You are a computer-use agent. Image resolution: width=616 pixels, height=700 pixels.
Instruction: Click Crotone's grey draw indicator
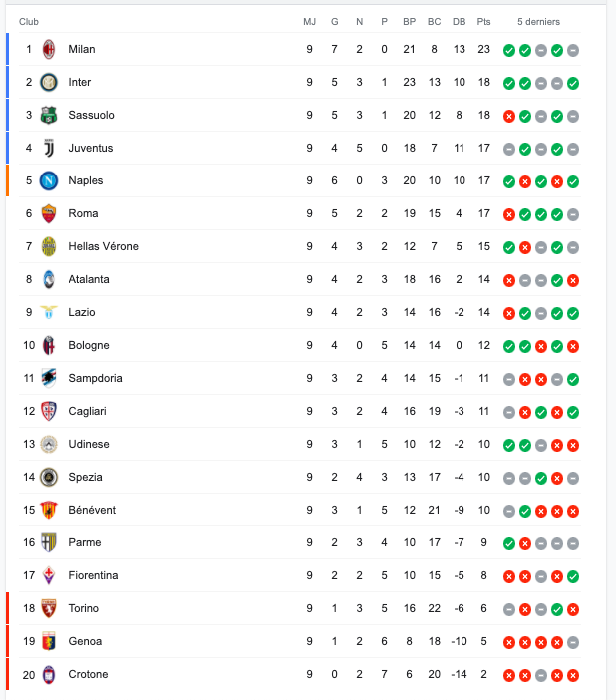(x=541, y=675)
